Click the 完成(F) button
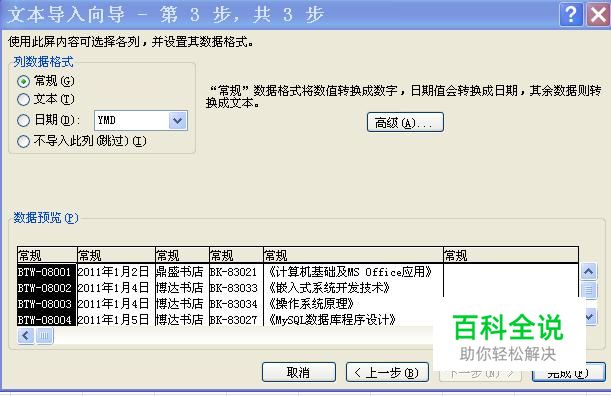 (569, 373)
